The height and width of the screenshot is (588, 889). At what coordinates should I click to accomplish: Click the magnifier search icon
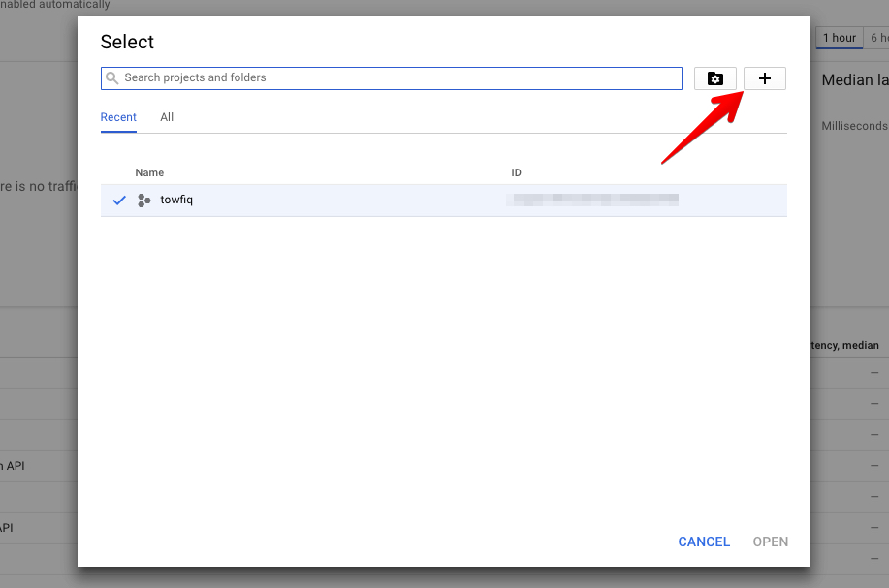click(x=112, y=78)
